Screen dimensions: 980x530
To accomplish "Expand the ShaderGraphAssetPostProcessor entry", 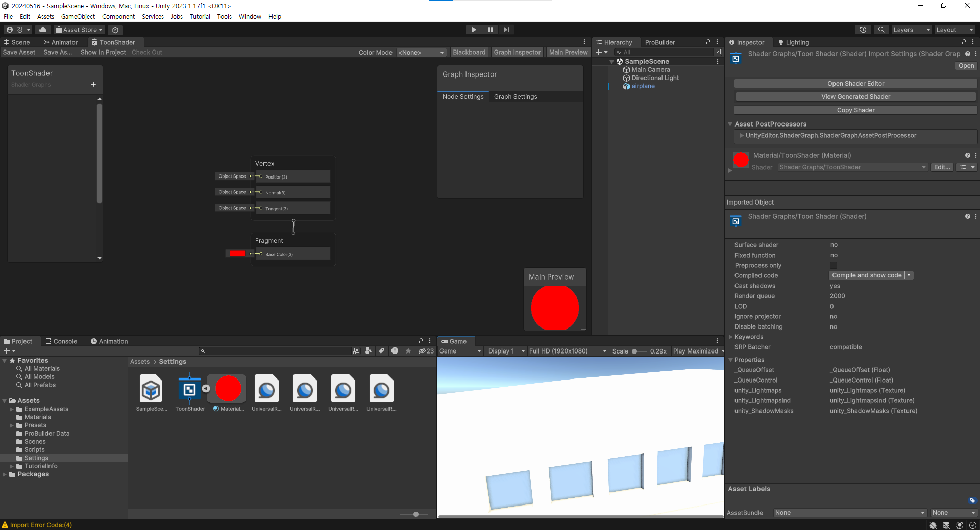I will (742, 136).
